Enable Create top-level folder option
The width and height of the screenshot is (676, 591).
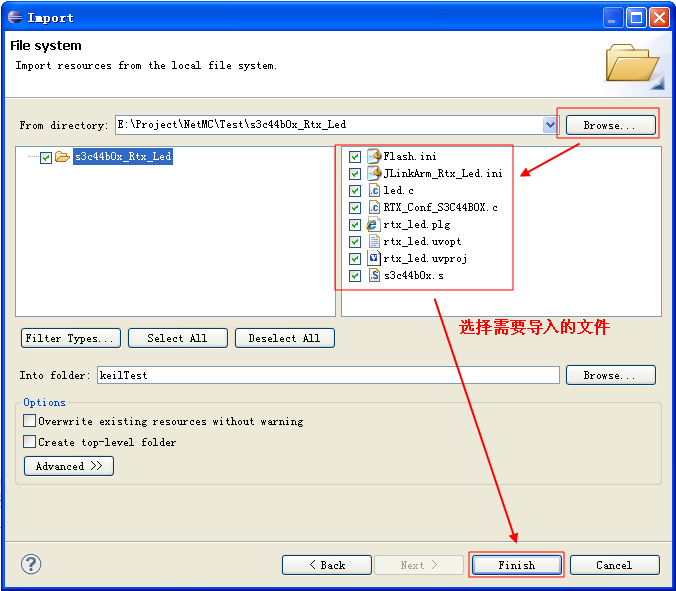pyautogui.click(x=29, y=441)
